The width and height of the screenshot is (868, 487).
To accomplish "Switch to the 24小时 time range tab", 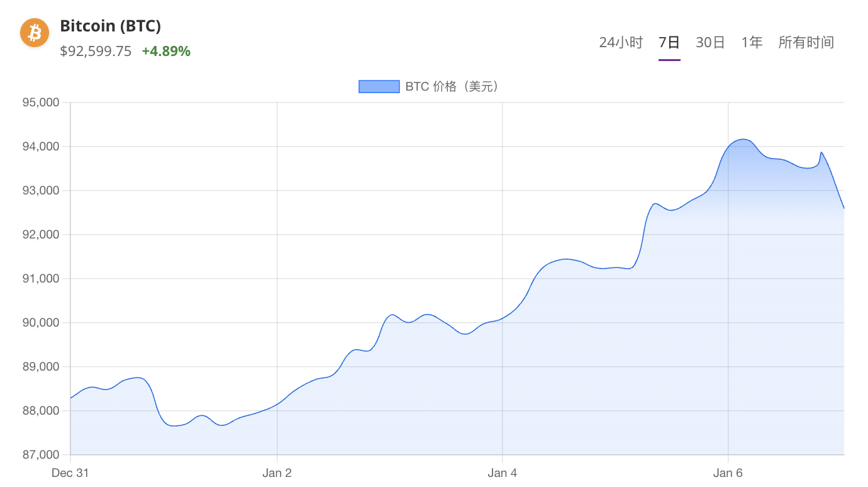I will [621, 42].
